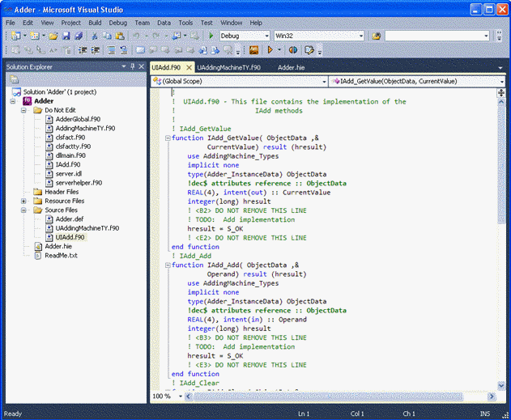Save the current file with floppy icon
This screenshot has width=511, height=420.
66,36
